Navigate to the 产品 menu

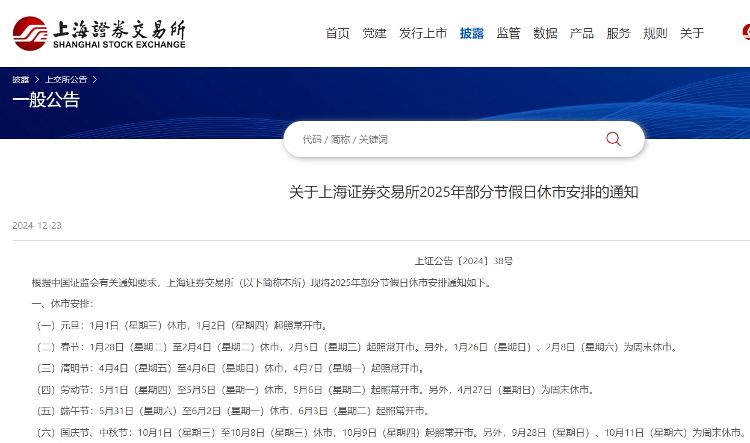coord(582,33)
